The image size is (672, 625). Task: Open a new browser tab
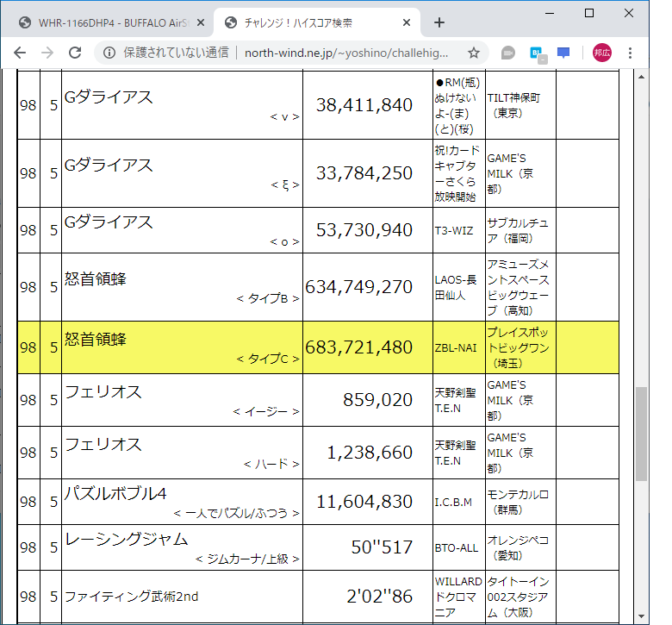(439, 22)
